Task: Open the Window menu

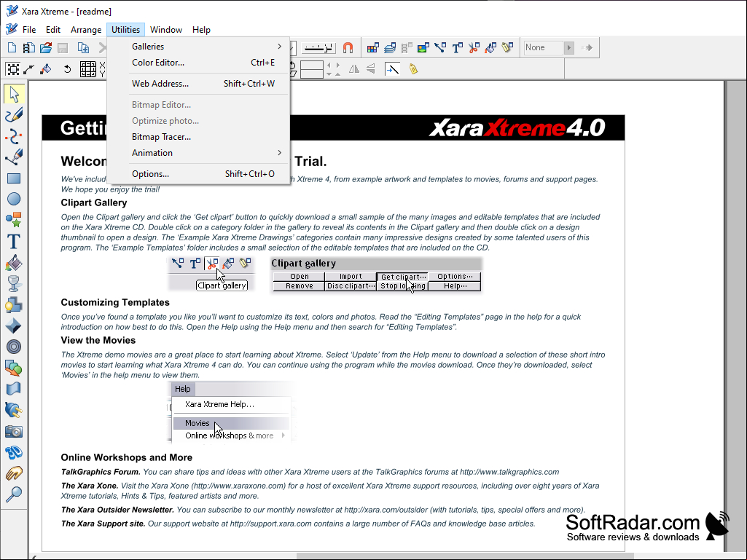Action: [x=165, y=30]
